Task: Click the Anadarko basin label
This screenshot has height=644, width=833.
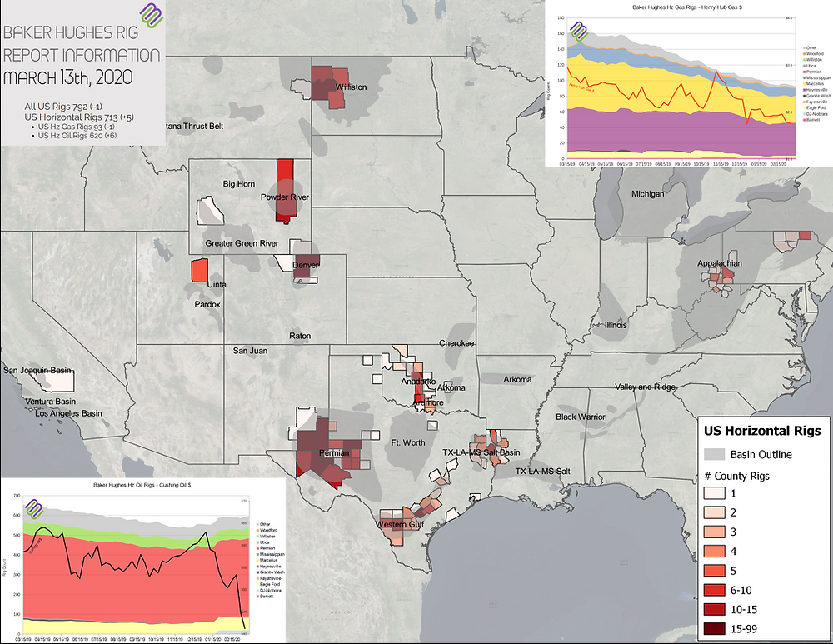Action: coord(419,382)
